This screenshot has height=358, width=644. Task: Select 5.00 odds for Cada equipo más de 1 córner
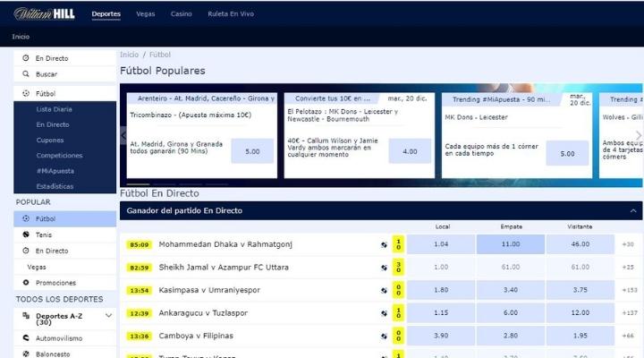567,153
